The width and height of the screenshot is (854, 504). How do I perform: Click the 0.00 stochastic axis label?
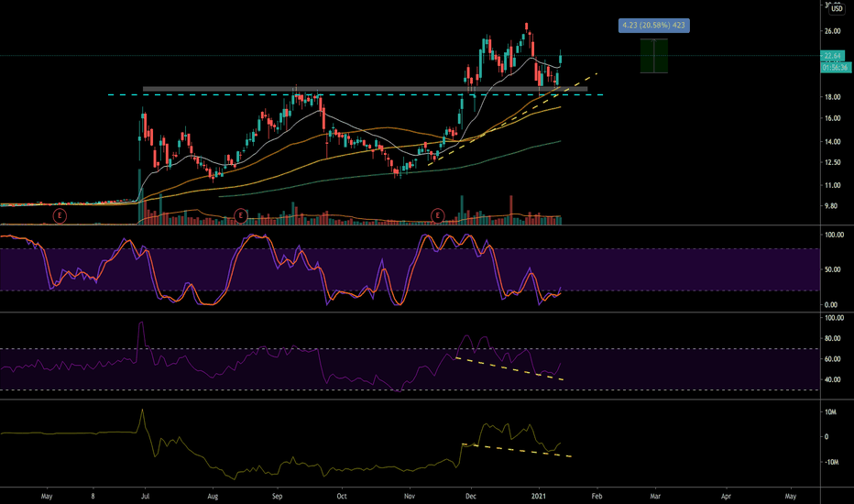click(832, 304)
